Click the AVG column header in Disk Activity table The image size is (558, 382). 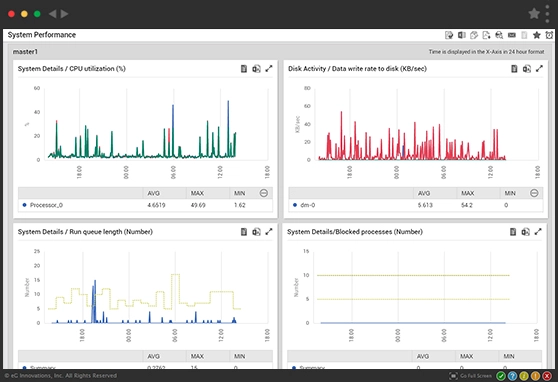coord(424,193)
